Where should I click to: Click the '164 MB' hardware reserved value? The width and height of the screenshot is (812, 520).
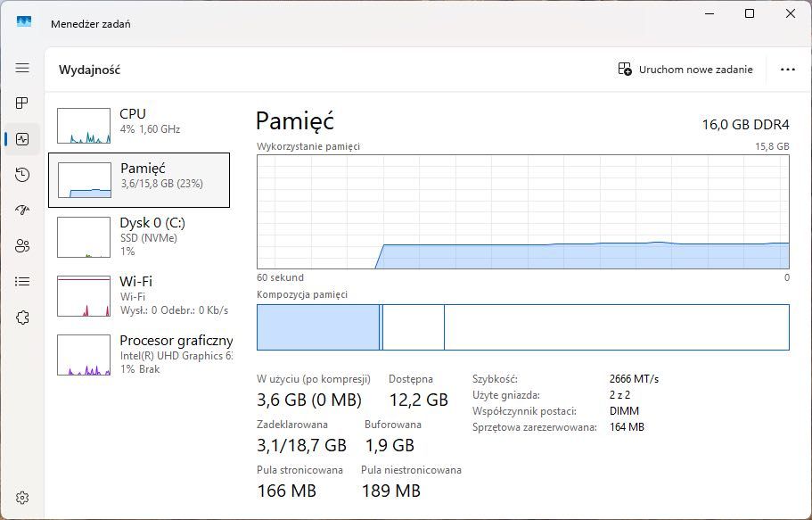click(627, 427)
